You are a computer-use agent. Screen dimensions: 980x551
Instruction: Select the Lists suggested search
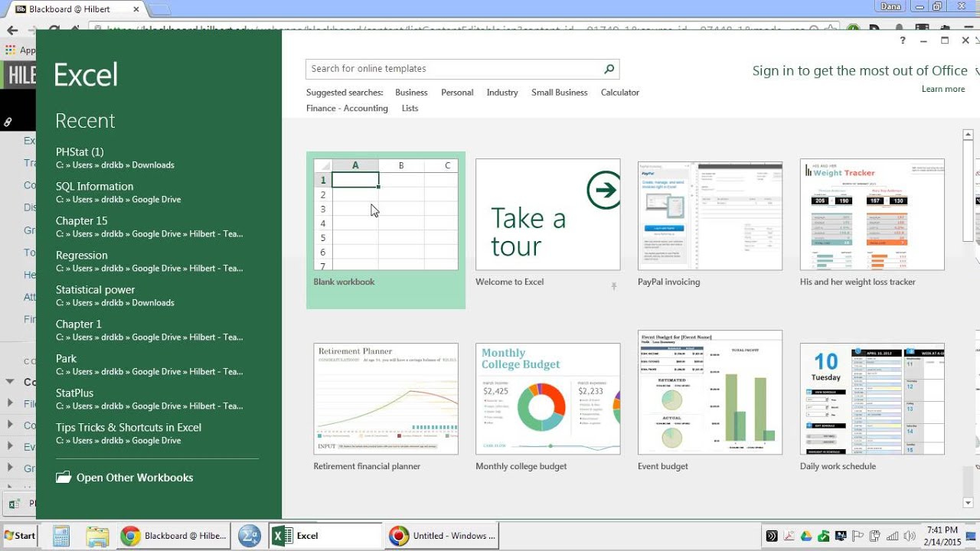pos(410,109)
